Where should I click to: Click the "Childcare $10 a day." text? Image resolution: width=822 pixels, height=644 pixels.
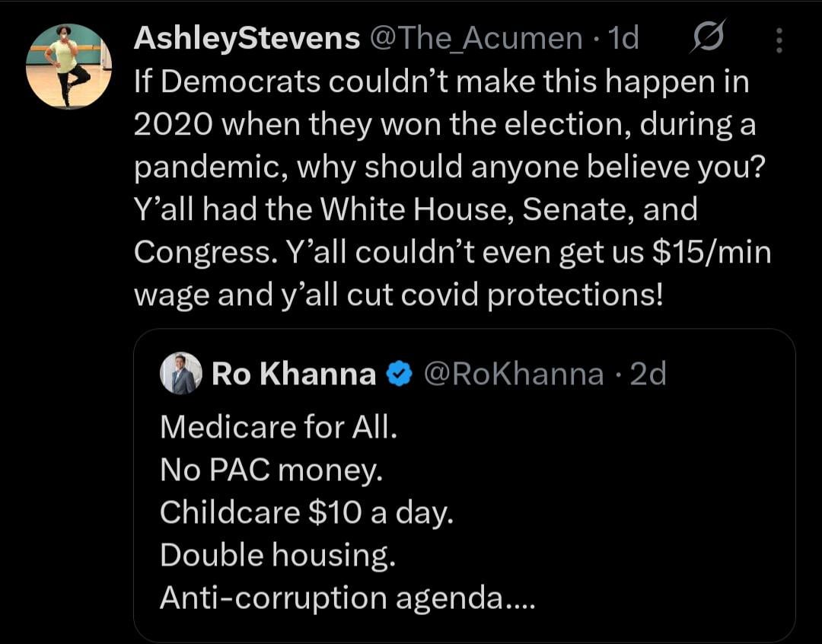tap(307, 512)
